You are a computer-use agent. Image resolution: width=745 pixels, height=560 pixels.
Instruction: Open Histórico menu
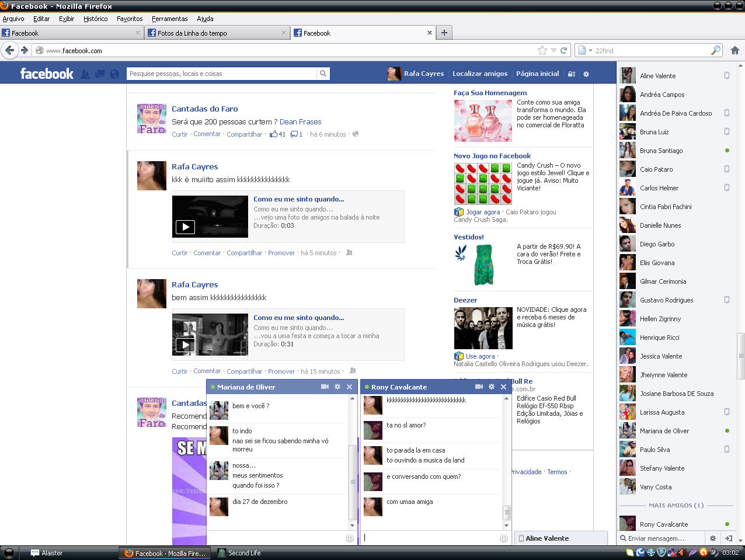point(95,19)
